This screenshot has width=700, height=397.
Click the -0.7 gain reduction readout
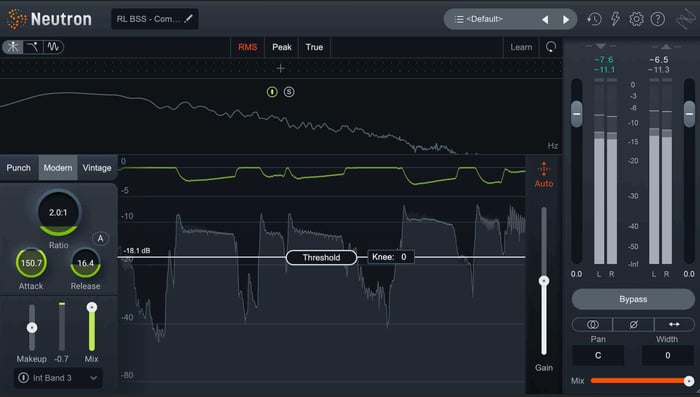point(61,359)
